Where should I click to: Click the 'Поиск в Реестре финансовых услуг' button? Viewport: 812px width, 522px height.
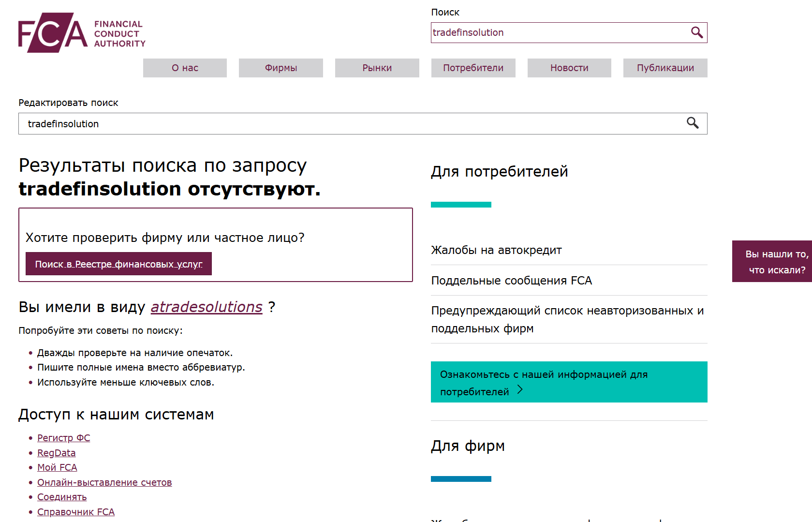click(118, 264)
